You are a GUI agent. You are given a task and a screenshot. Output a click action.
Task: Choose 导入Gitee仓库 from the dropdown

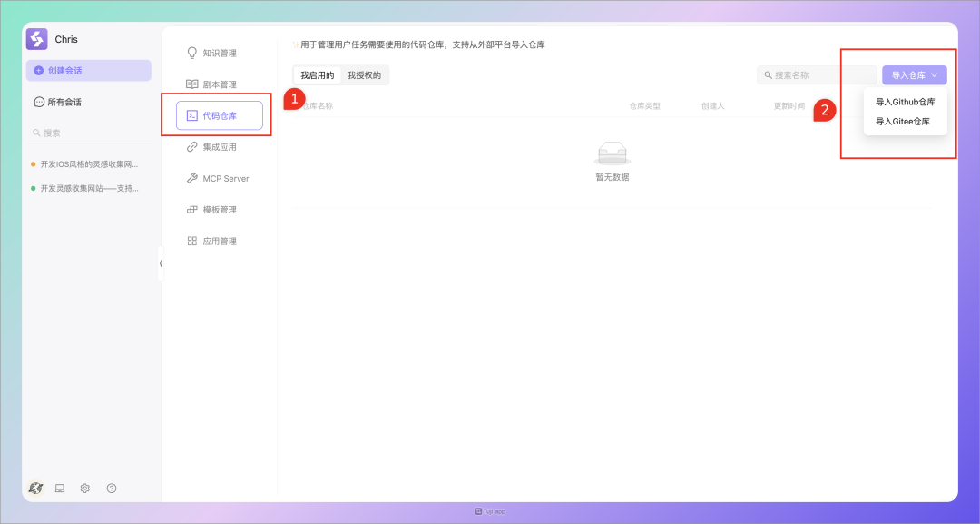[x=905, y=122]
